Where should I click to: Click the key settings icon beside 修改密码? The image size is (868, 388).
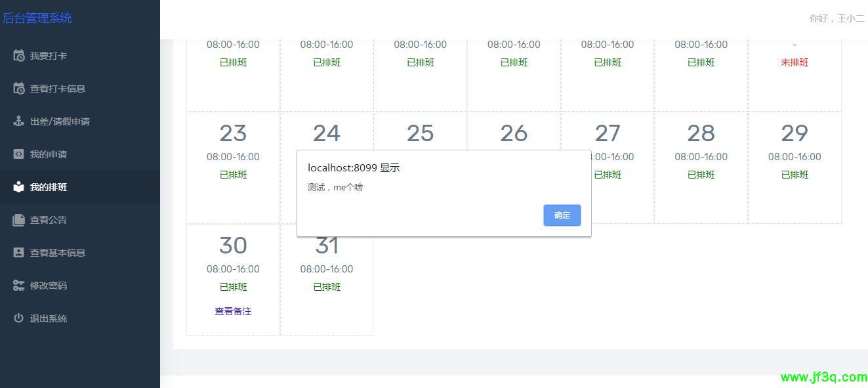pos(19,286)
